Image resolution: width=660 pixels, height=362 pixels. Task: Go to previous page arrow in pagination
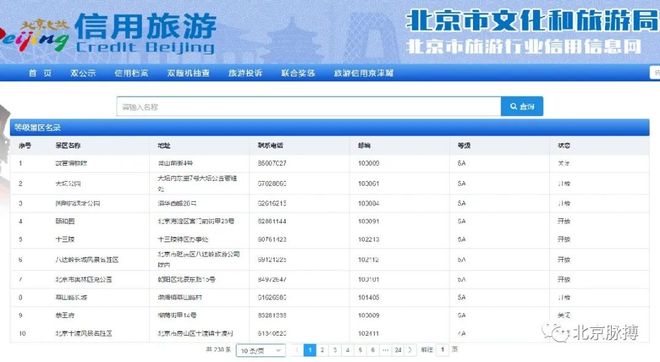(x=297, y=350)
